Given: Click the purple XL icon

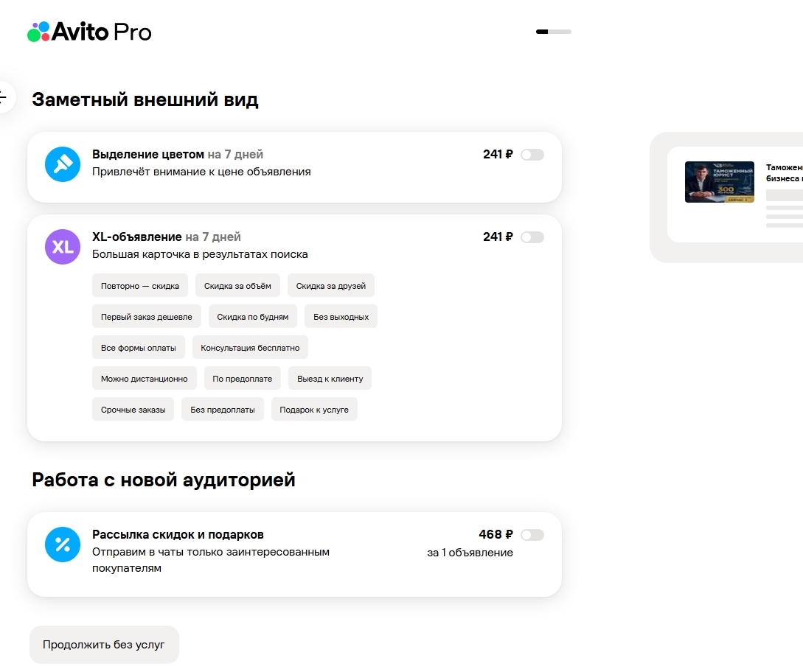Looking at the screenshot, I should pos(63,247).
